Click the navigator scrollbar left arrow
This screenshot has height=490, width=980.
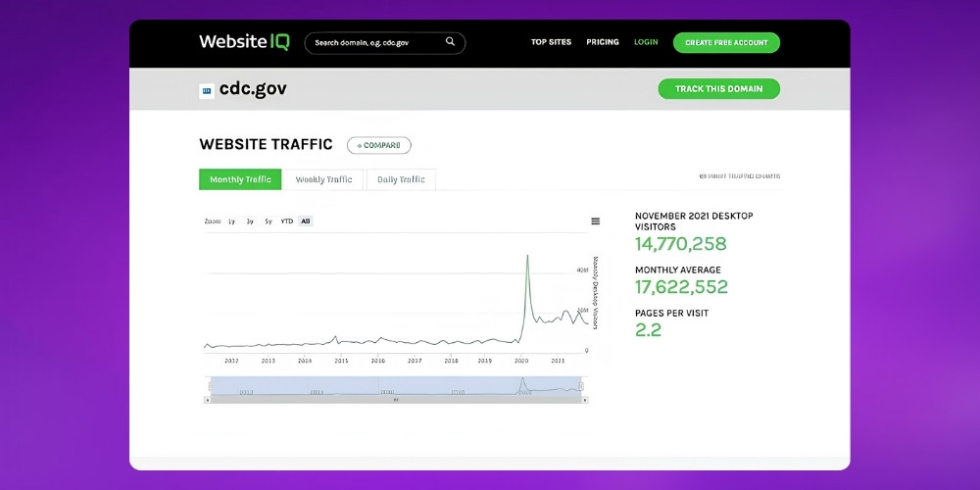tap(207, 400)
